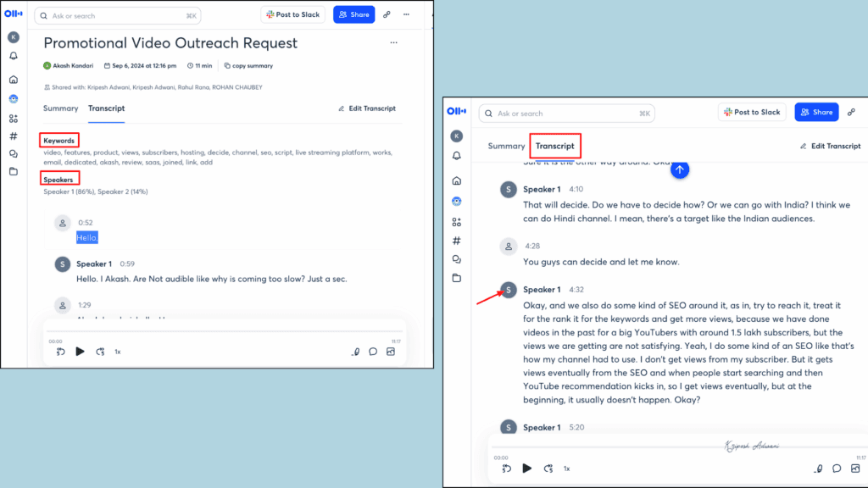The image size is (868, 488).
Task: Go to Home icon in right window sidebar
Action: tap(457, 181)
